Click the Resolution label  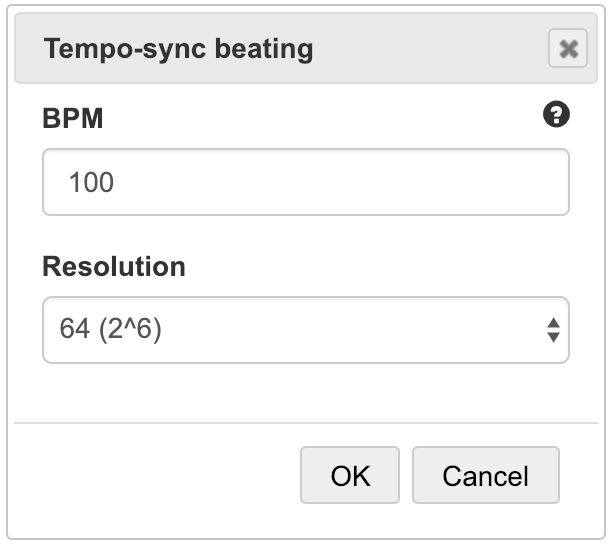tap(113, 267)
